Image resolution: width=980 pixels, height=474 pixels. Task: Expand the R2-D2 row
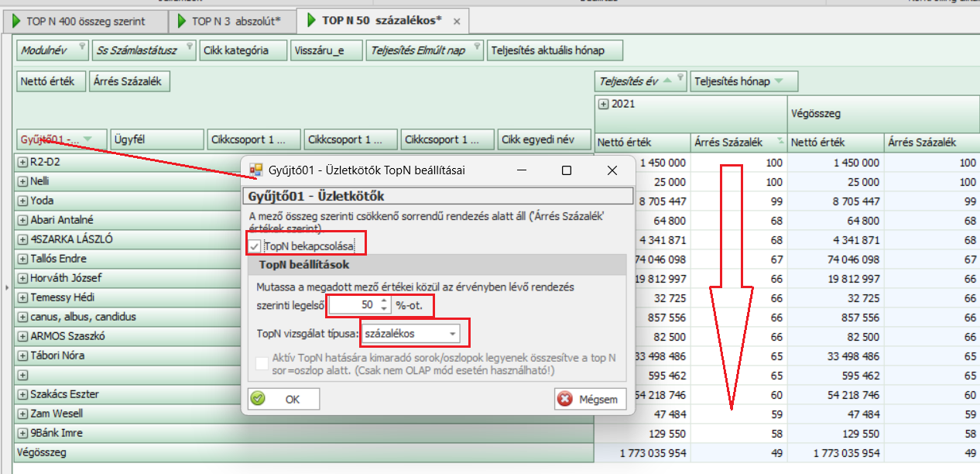point(22,163)
